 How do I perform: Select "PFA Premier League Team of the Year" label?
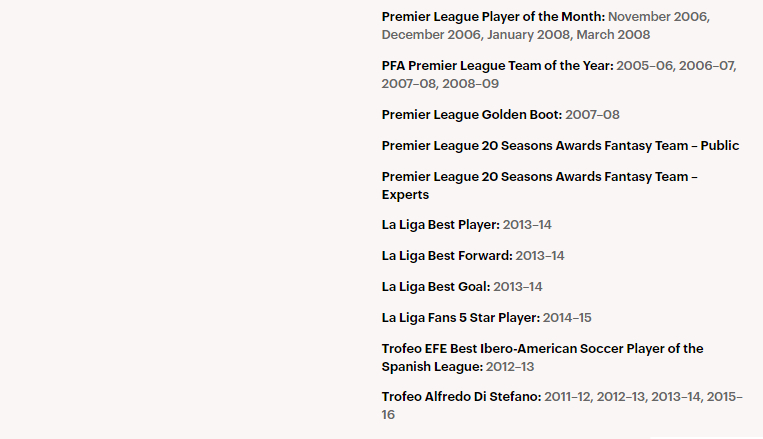(496, 66)
